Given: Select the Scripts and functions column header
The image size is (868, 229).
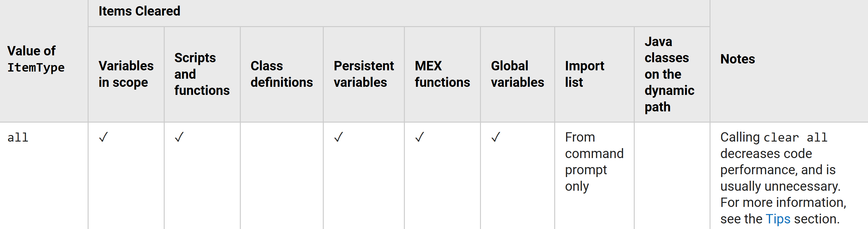Looking at the screenshot, I should pos(202,74).
